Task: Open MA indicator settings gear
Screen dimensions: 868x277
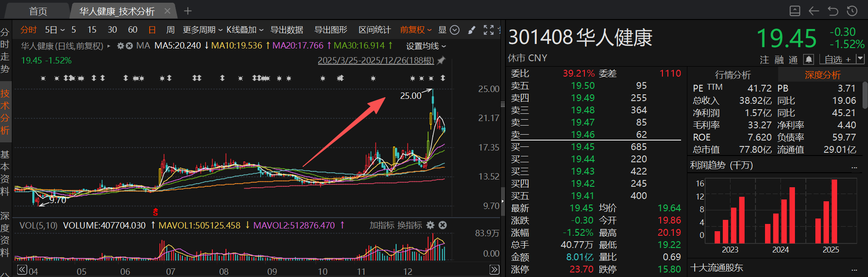Action: pos(120,46)
